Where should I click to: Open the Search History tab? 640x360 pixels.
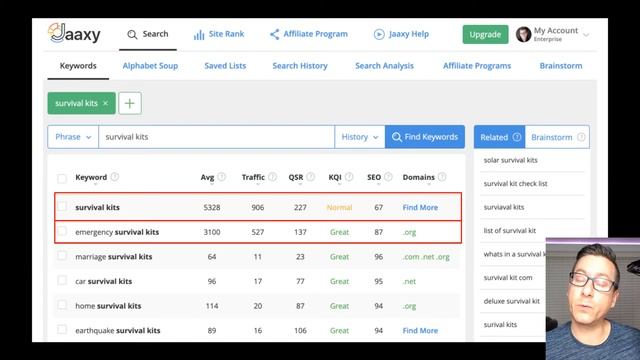point(300,66)
